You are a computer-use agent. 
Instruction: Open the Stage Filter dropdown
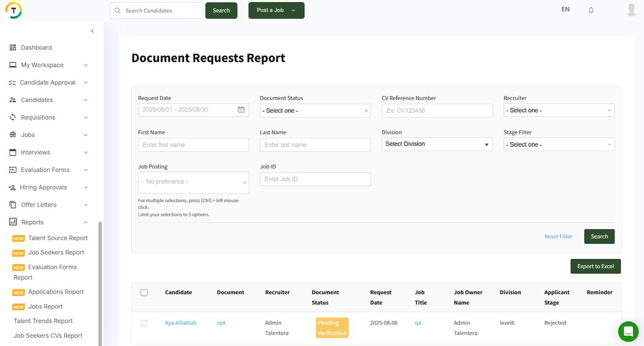[x=559, y=145]
